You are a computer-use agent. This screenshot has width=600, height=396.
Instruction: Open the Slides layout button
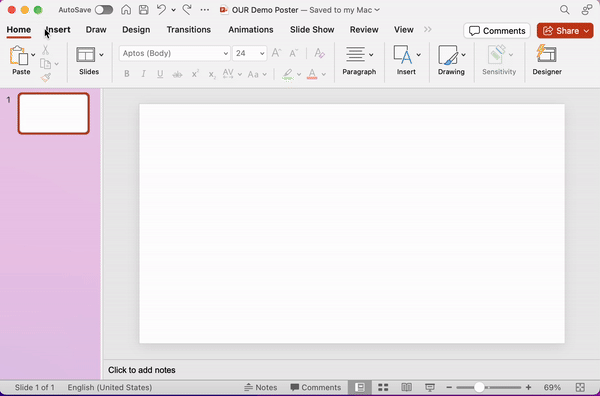(86, 55)
